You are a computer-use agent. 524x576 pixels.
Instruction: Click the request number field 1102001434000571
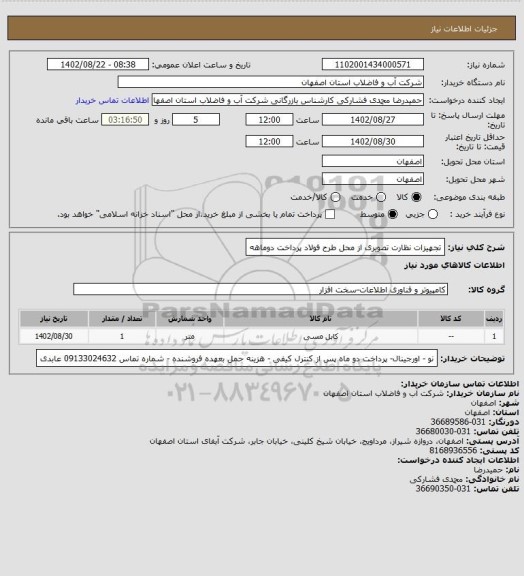[x=373, y=64]
